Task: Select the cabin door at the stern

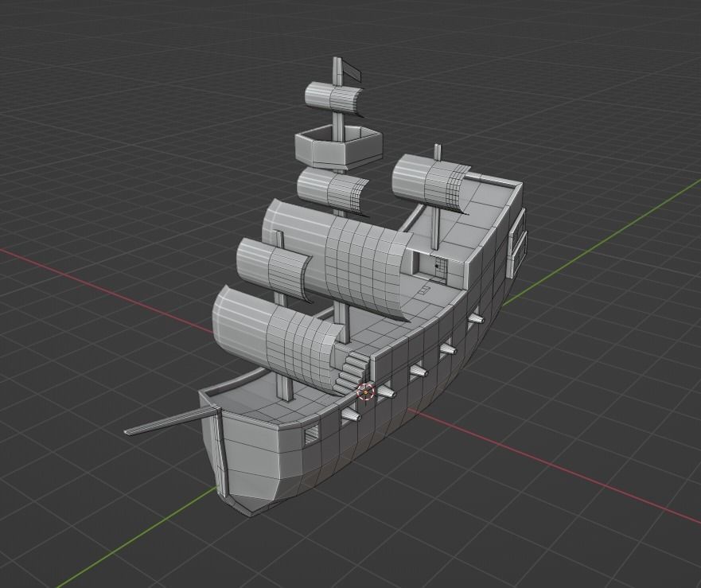Action: [x=439, y=269]
